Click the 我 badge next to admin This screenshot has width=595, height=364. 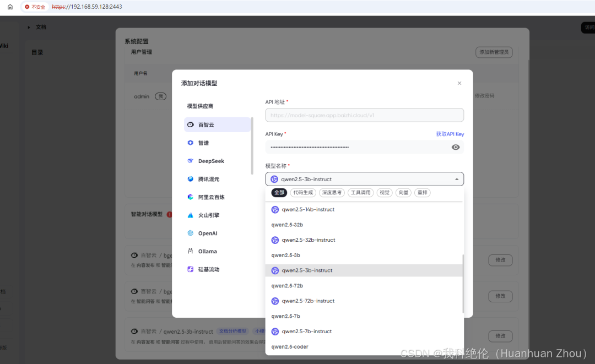tap(161, 96)
